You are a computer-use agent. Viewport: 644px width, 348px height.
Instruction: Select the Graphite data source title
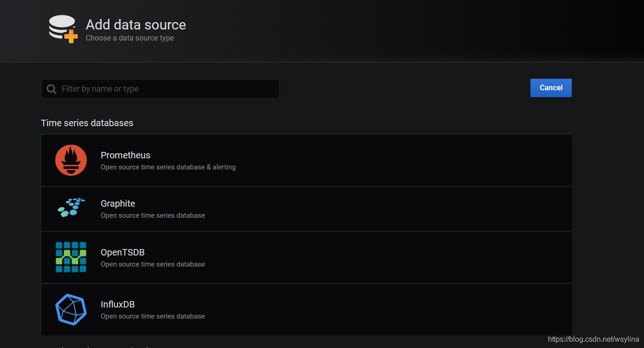[118, 203]
